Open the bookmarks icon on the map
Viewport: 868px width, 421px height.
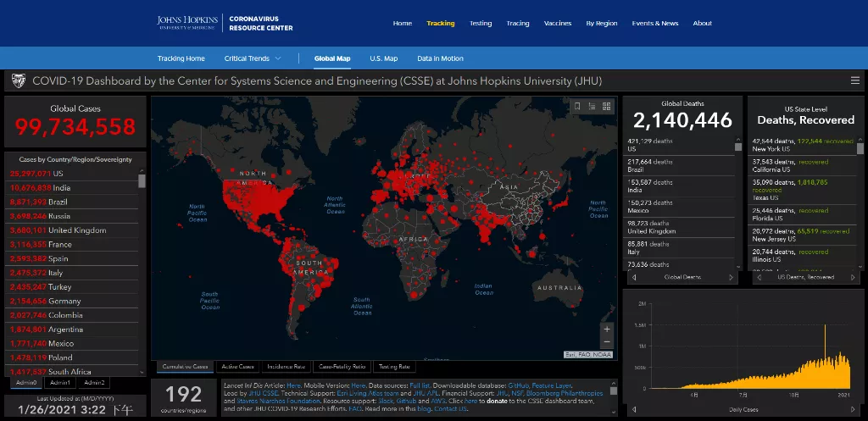click(x=577, y=106)
